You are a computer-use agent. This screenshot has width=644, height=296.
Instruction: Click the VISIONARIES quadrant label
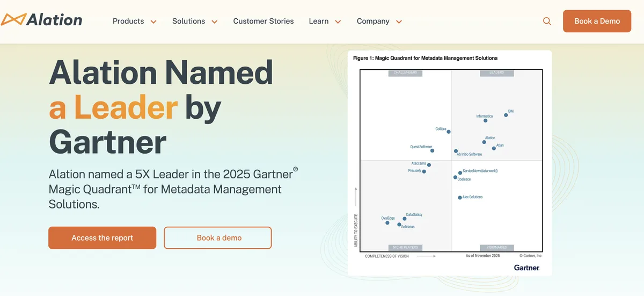(x=496, y=248)
